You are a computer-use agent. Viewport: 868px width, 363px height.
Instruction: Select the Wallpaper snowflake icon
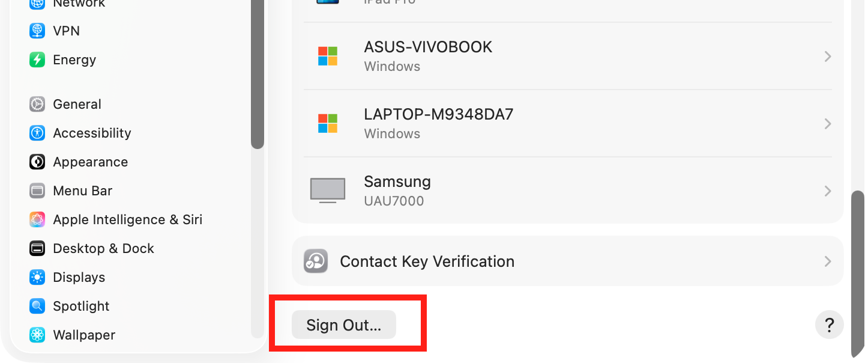(37, 335)
